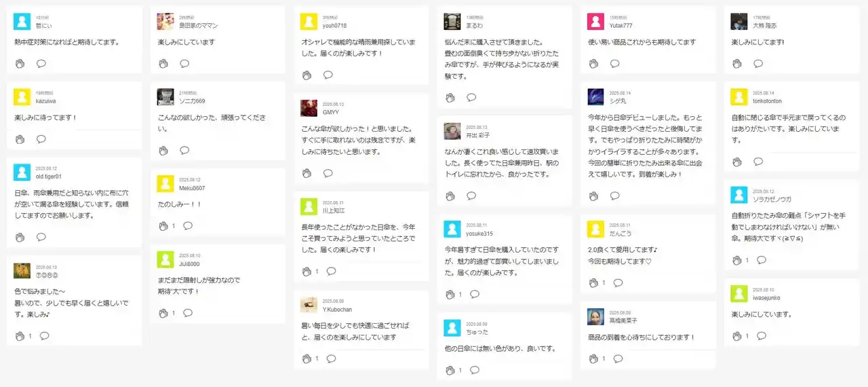Image resolution: width=868 pixels, height=387 pixels.
Task: Click reply bubble on Yutak777's comment
Action: pyautogui.click(x=614, y=64)
